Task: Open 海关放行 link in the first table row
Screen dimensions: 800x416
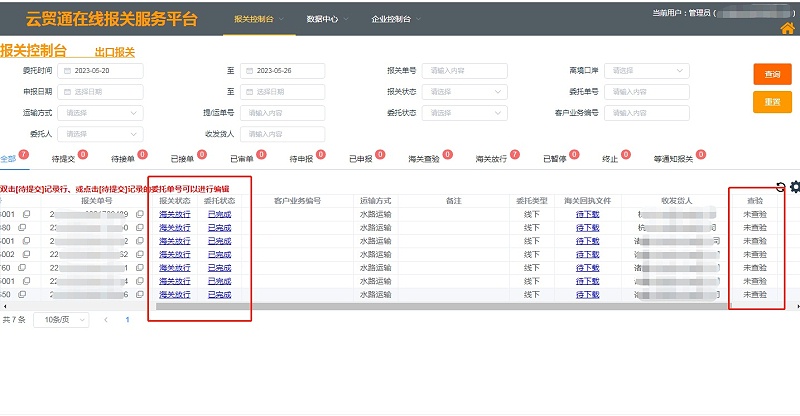Action: pos(175,214)
